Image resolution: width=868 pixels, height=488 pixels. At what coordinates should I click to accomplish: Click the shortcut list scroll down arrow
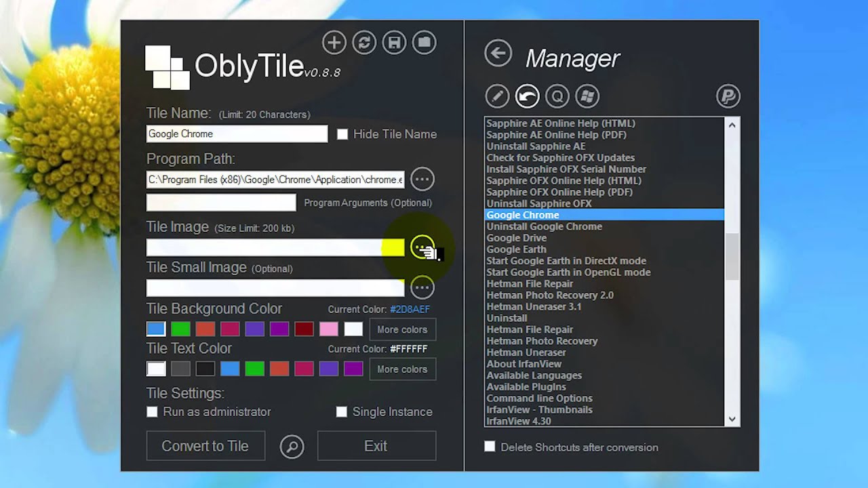[x=732, y=419]
